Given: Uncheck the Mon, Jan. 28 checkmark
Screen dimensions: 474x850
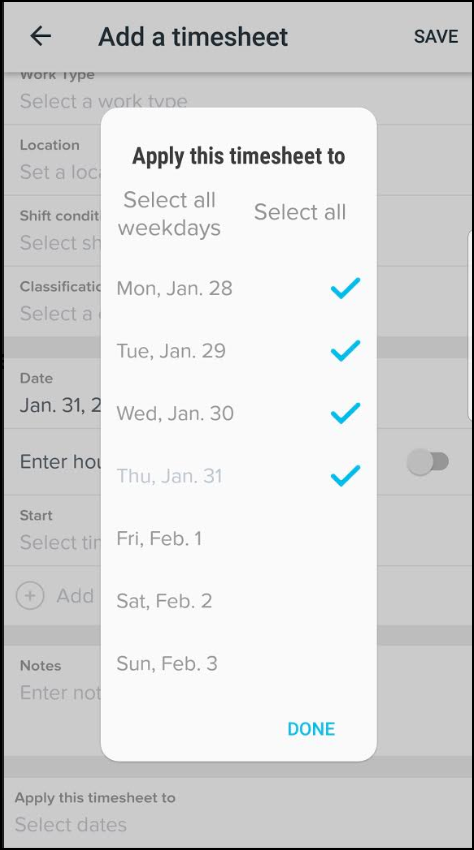Looking at the screenshot, I should pyautogui.click(x=345, y=288).
